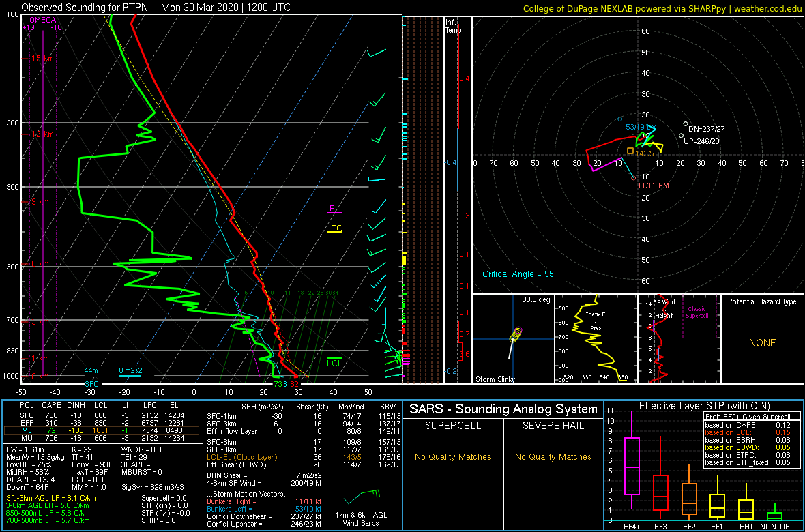The height and width of the screenshot is (532, 805).
Task: Click the Critical Angle = 95 text
Action: 518,274
